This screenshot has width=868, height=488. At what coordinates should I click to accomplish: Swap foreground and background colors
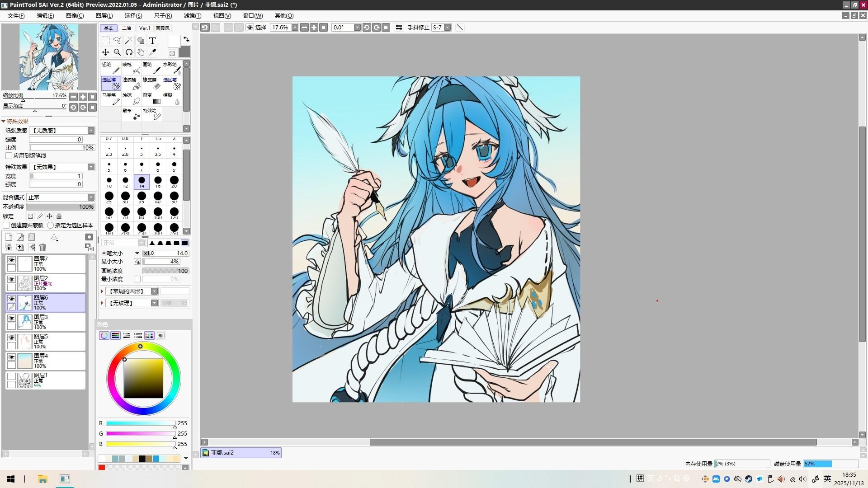[x=186, y=40]
